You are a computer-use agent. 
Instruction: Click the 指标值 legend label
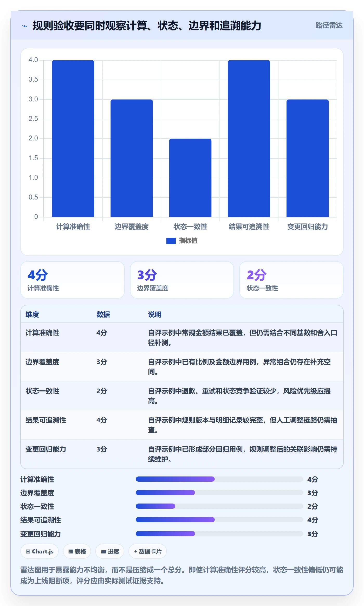click(188, 241)
